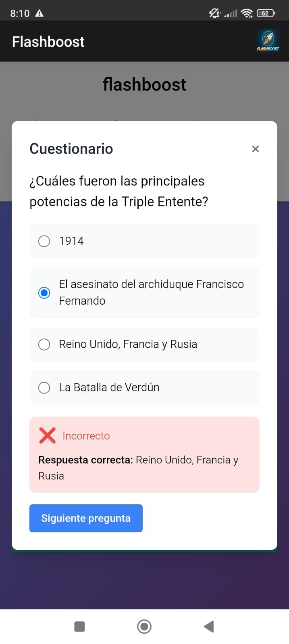Tap the muted bell status icon
289x644 pixels.
214,13
